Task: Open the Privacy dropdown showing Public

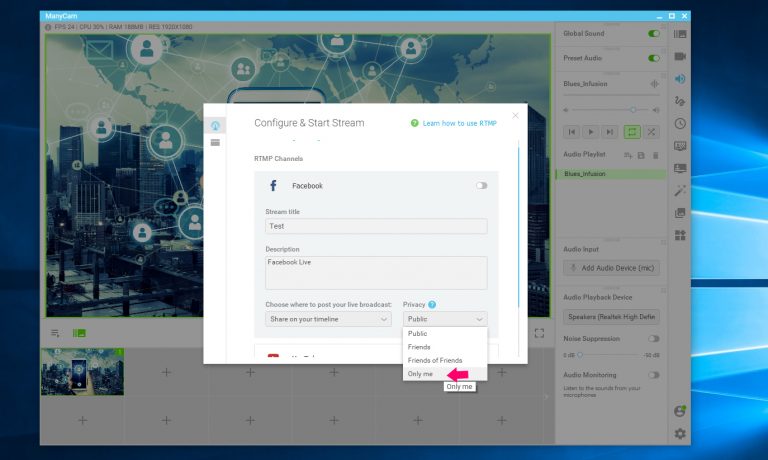Action: tap(444, 319)
